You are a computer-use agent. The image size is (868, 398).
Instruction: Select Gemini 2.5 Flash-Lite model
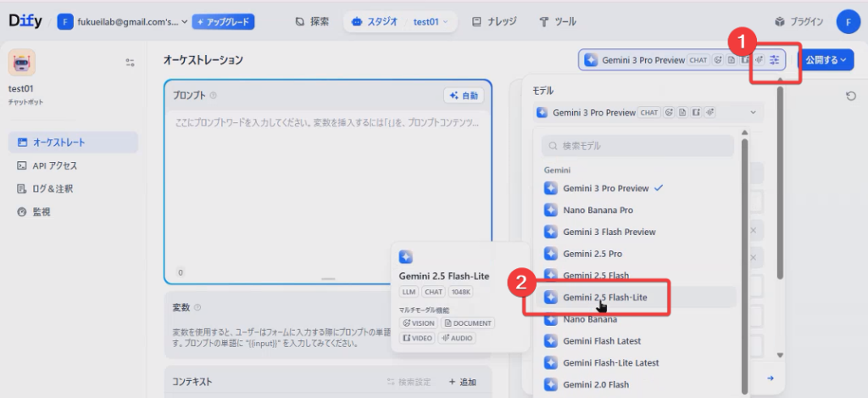[607, 298]
